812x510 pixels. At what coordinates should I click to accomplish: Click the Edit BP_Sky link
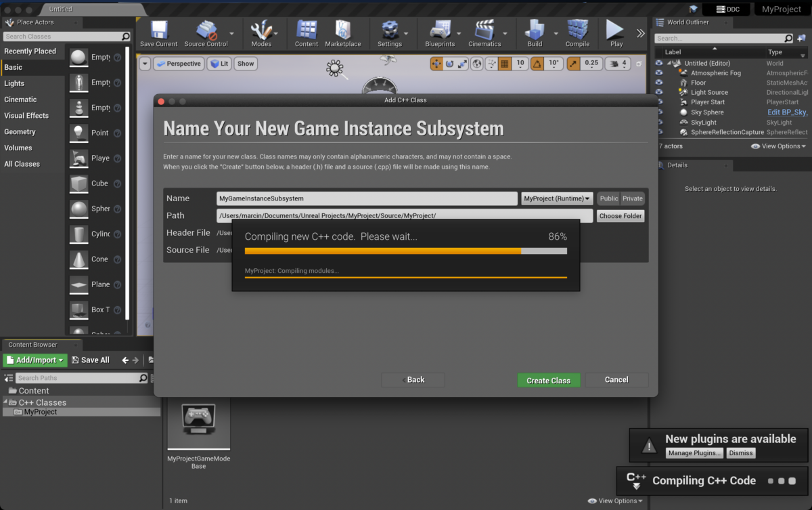[788, 112]
